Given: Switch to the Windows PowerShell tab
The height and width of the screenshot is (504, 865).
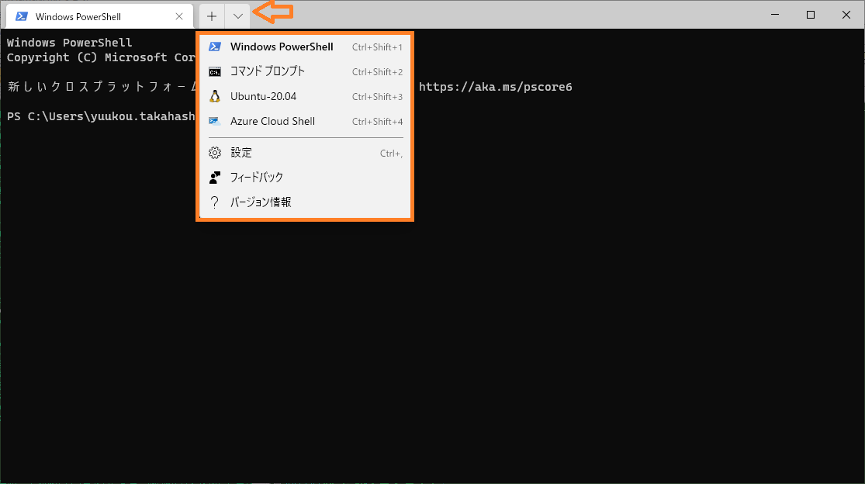Looking at the screenshot, I should tap(85, 16).
